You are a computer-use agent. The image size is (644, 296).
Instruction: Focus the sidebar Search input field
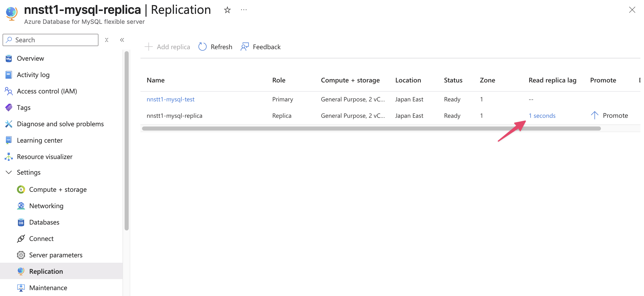(x=54, y=40)
